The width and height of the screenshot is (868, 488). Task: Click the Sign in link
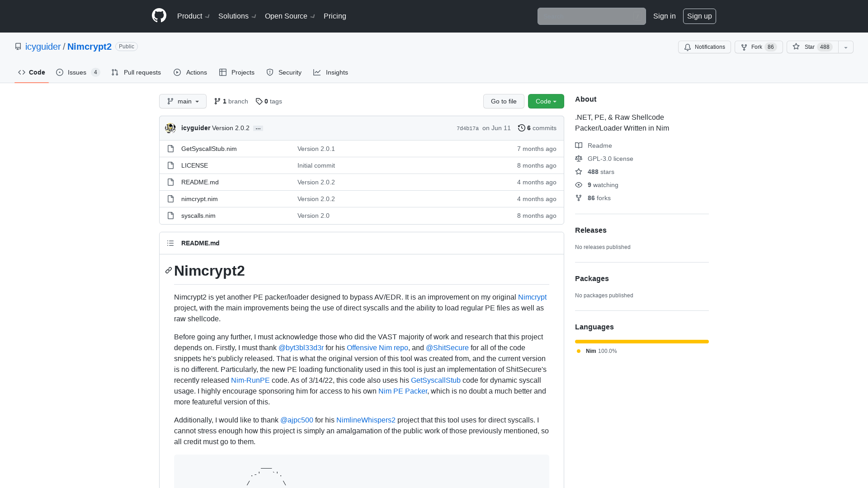[665, 16]
